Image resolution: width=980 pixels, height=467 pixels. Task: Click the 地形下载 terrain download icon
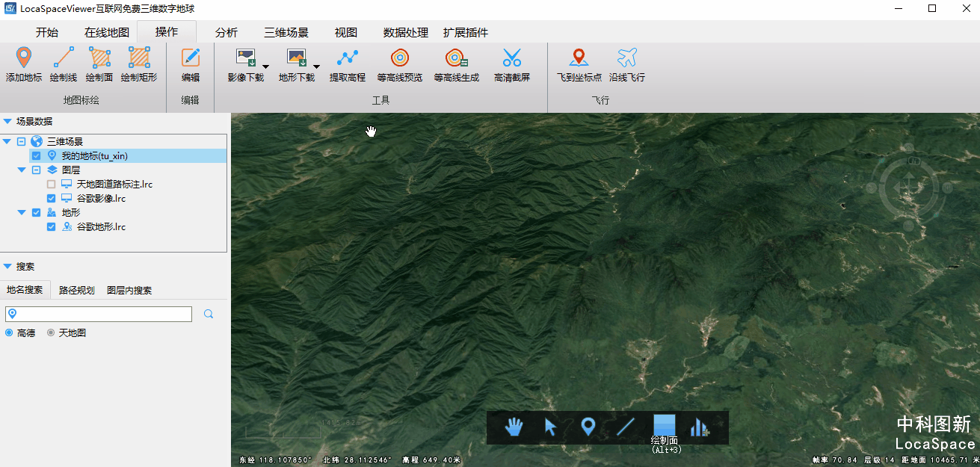[296, 58]
